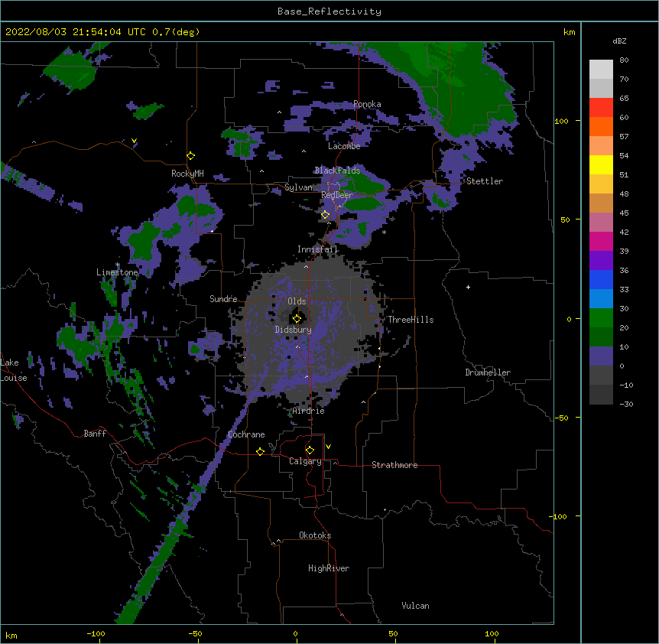This screenshot has height=644, width=659.
Task: Select the yellow 54 dBZ color swatch
Action: (x=601, y=164)
